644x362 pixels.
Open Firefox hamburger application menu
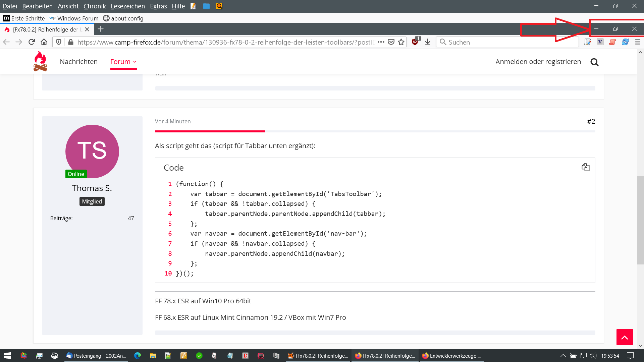click(638, 42)
